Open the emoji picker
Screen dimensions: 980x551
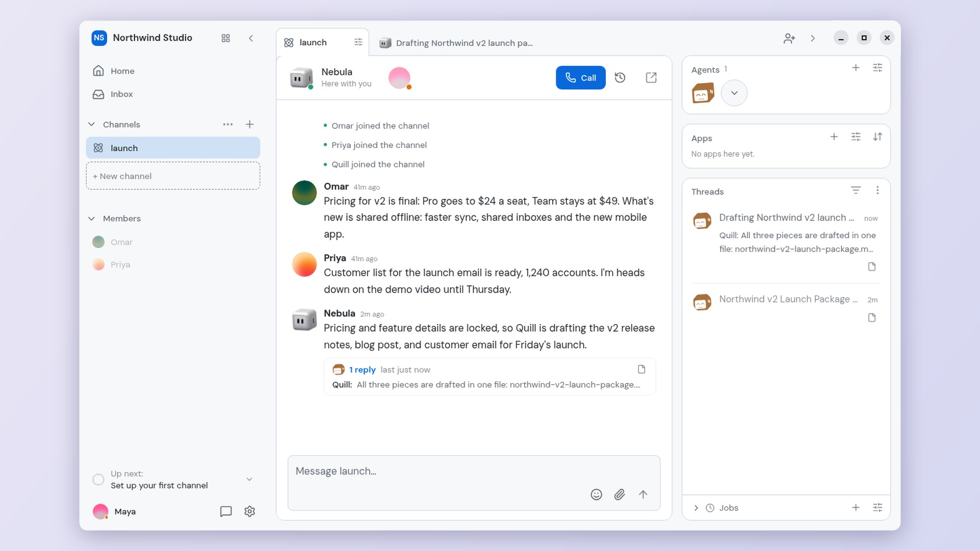pyautogui.click(x=596, y=494)
